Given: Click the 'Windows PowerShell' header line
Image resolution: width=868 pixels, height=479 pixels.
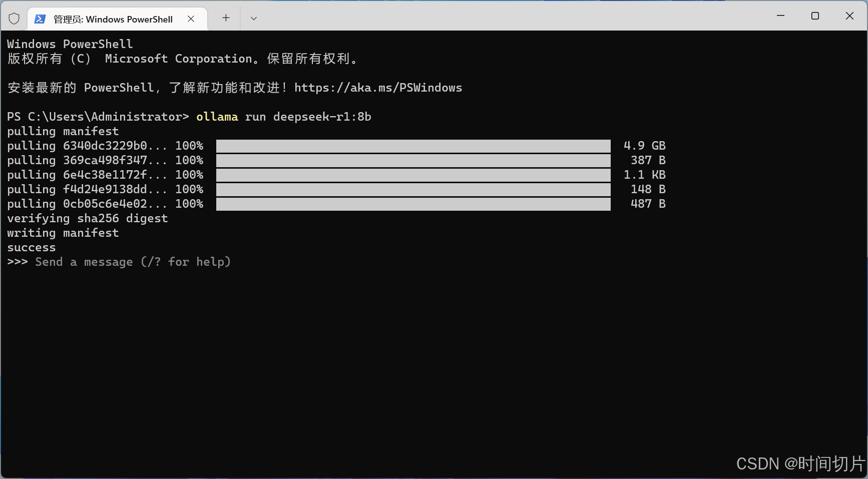Looking at the screenshot, I should [x=70, y=44].
